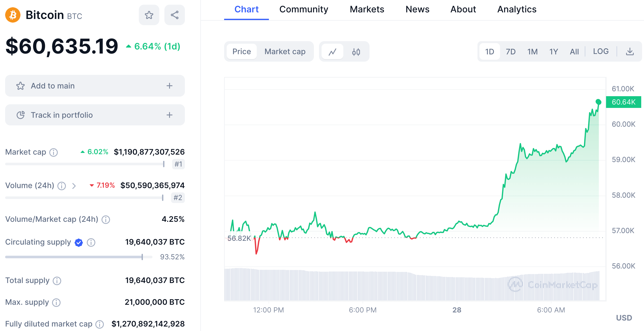
Task: Click the volume bars area under chart
Action: [x=412, y=285]
